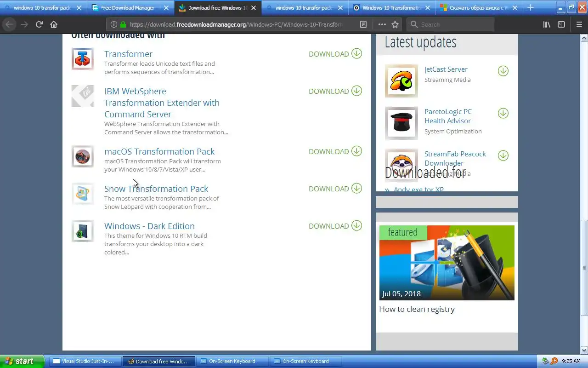Image resolution: width=588 pixels, height=368 pixels.
Task: Click the jetCast Server icon
Action: [x=401, y=81]
